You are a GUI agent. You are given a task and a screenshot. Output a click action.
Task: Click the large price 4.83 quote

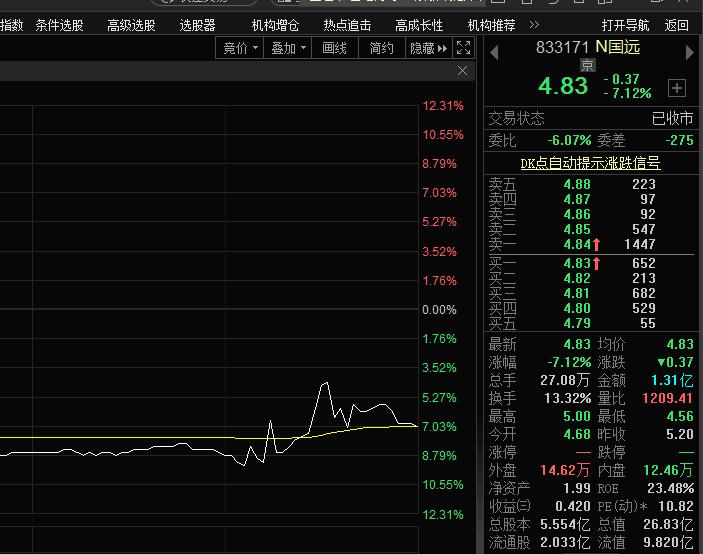coord(563,86)
